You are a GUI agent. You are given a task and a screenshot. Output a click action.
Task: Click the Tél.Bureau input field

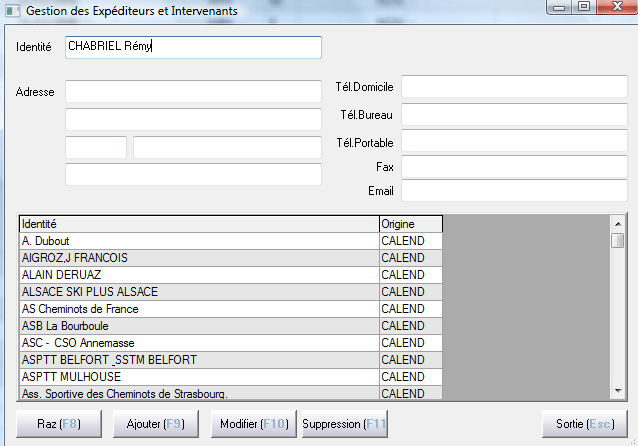point(513,114)
